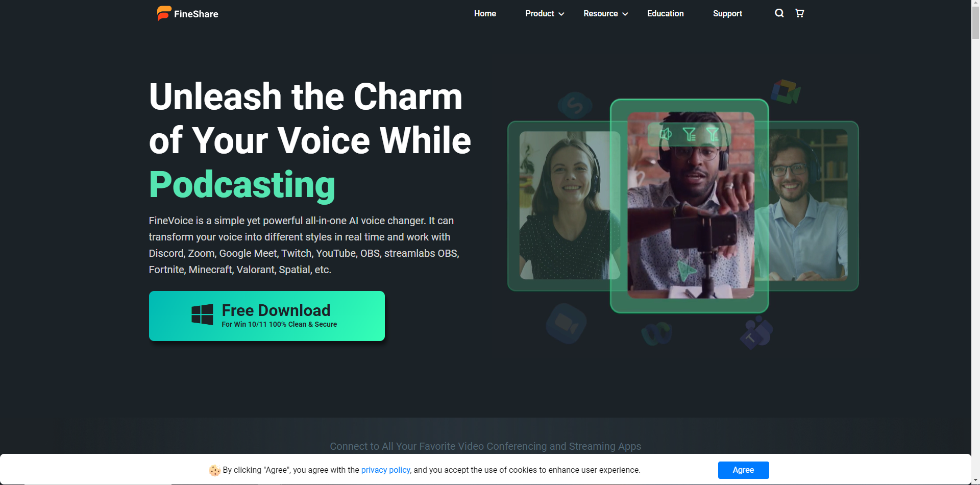This screenshot has height=485, width=980.
Task: Expand the Resource dropdown menu
Action: 605,14
